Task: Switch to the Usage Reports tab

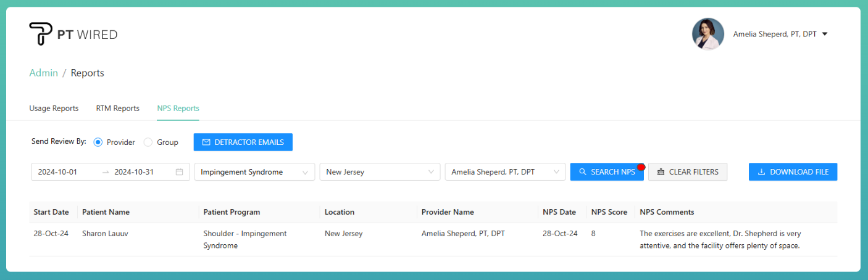Action: [54, 109]
